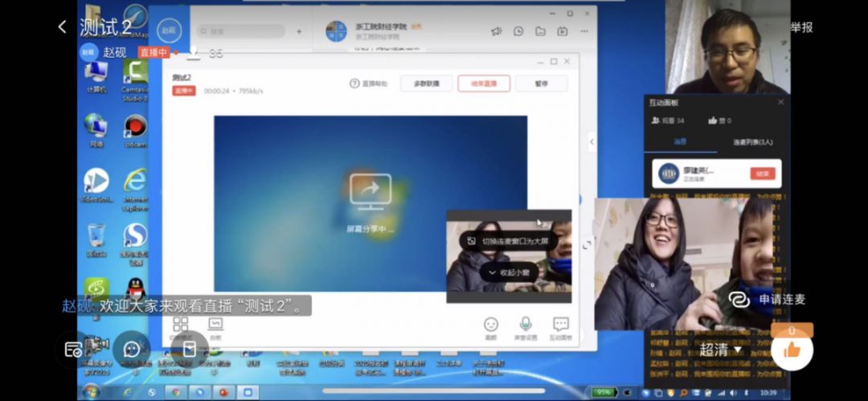Screen dimensions: 868x401
Task: Click the 暂停 button
Action: (x=542, y=84)
